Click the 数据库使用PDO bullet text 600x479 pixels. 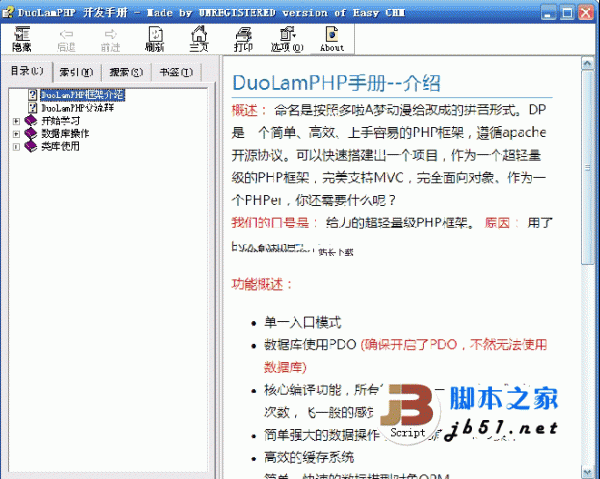coord(310,345)
